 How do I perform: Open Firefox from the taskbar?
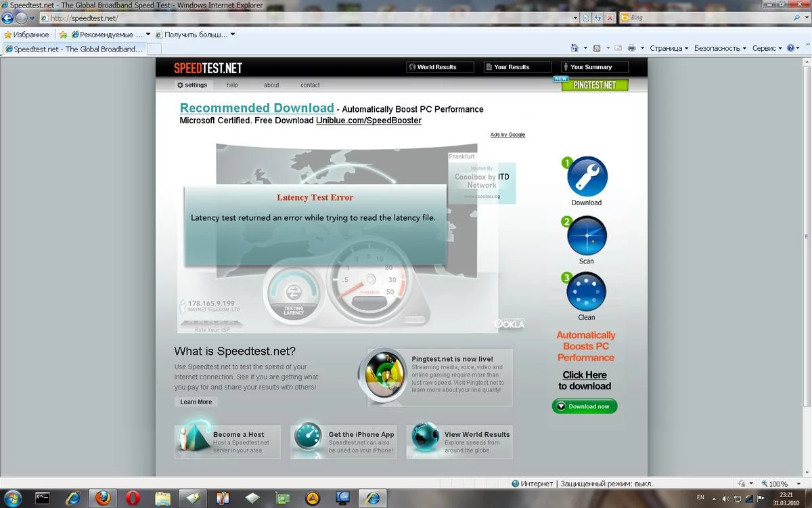click(102, 498)
